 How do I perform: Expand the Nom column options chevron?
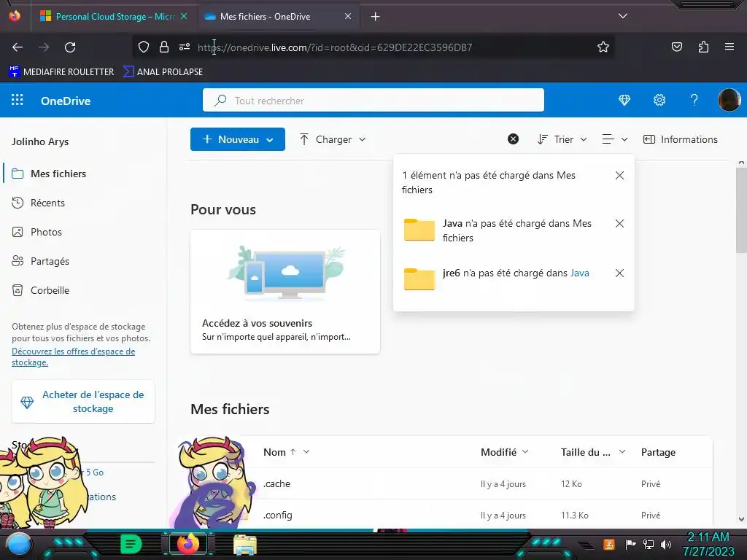[x=306, y=451]
